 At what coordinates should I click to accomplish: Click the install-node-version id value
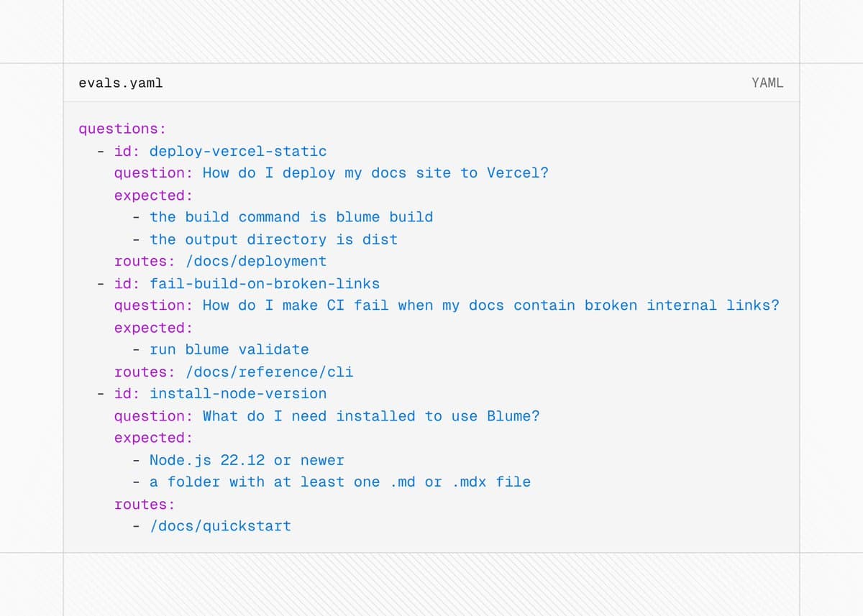[x=238, y=393]
